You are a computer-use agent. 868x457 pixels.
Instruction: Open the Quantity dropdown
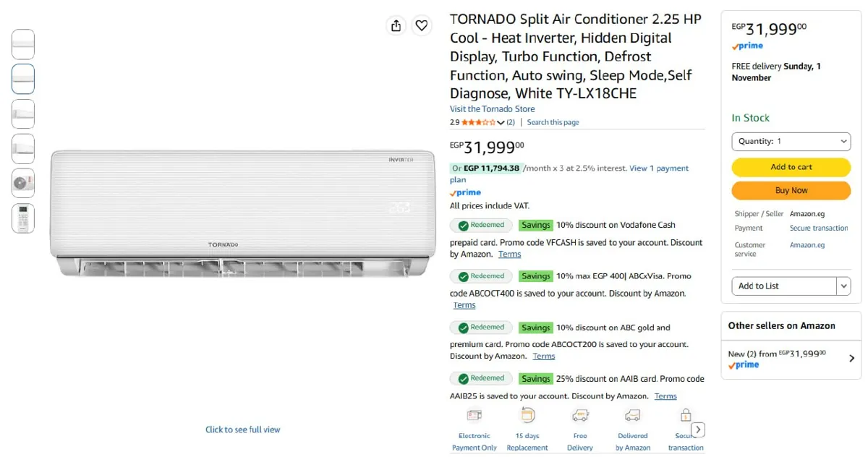[x=791, y=141]
